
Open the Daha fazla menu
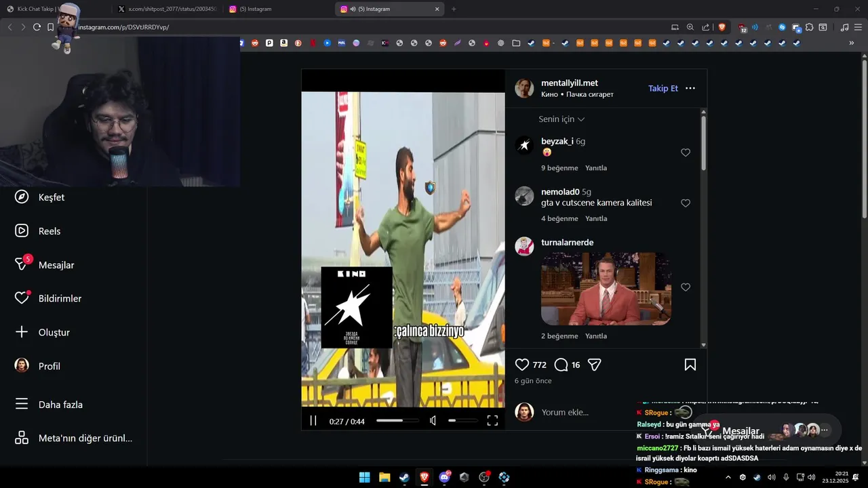click(49, 405)
